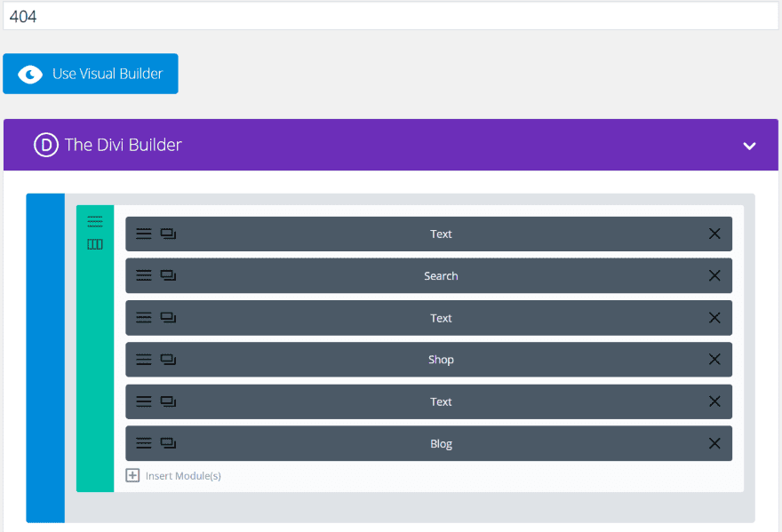Select the Shop module bar
The width and height of the screenshot is (782, 532).
pyautogui.click(x=441, y=360)
